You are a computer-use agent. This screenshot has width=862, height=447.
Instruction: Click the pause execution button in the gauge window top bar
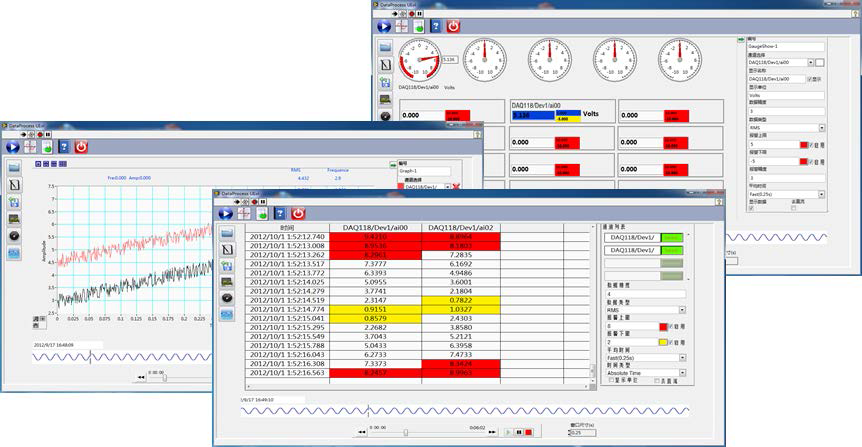point(419,14)
